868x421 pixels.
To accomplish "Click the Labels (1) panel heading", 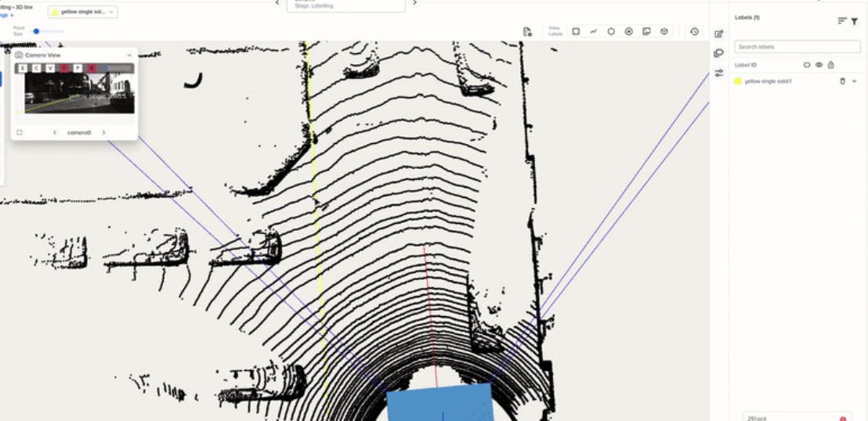I will pos(747,18).
